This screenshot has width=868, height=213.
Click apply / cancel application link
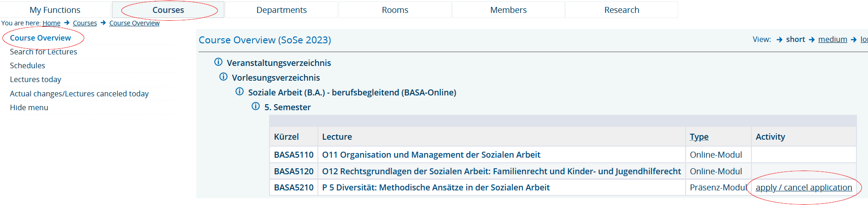click(803, 187)
